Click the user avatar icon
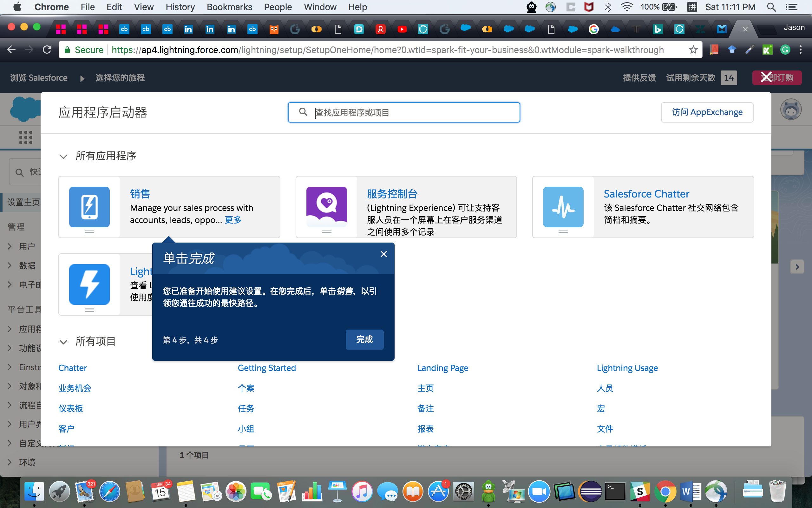 (791, 110)
